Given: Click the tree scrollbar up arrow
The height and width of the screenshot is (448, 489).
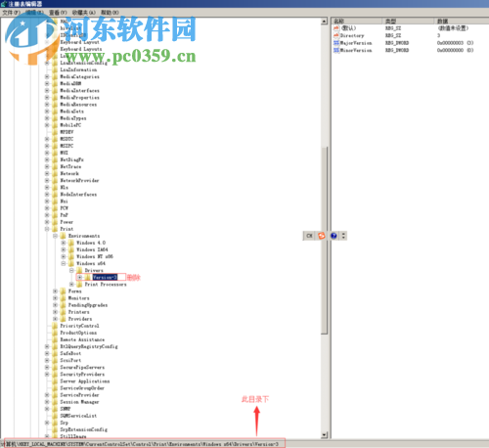Looking at the screenshot, I should [324, 22].
